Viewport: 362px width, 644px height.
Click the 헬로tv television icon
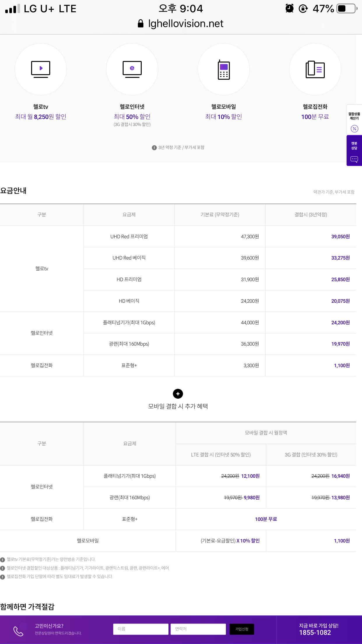[x=41, y=69]
